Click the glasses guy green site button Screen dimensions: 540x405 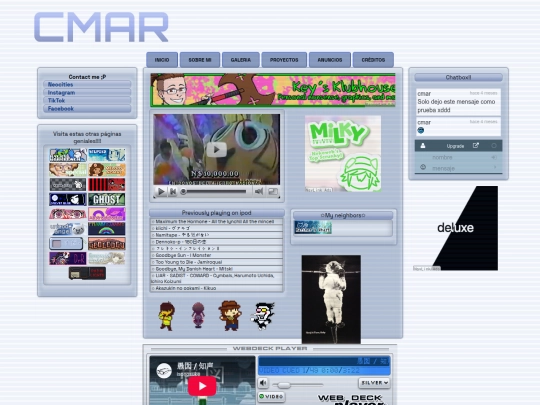[x=68, y=170]
